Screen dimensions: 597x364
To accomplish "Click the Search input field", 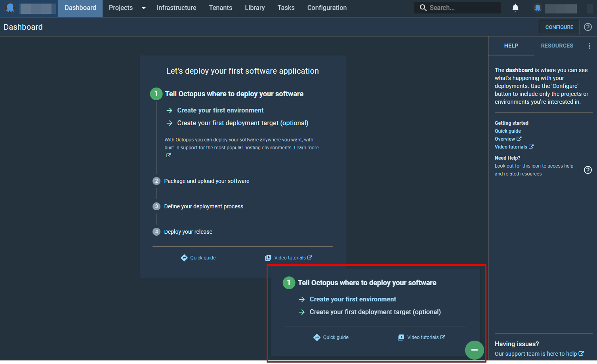I will coord(458,8).
